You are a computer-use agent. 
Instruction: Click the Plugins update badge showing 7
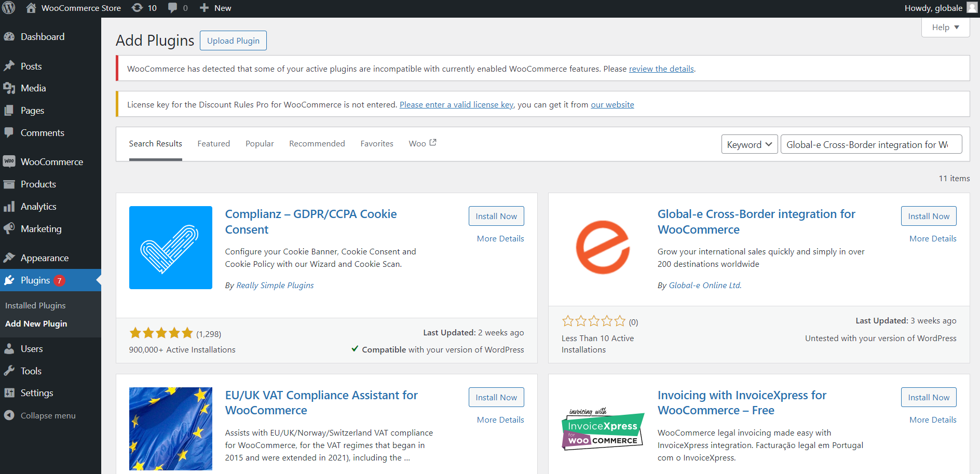coord(59,281)
